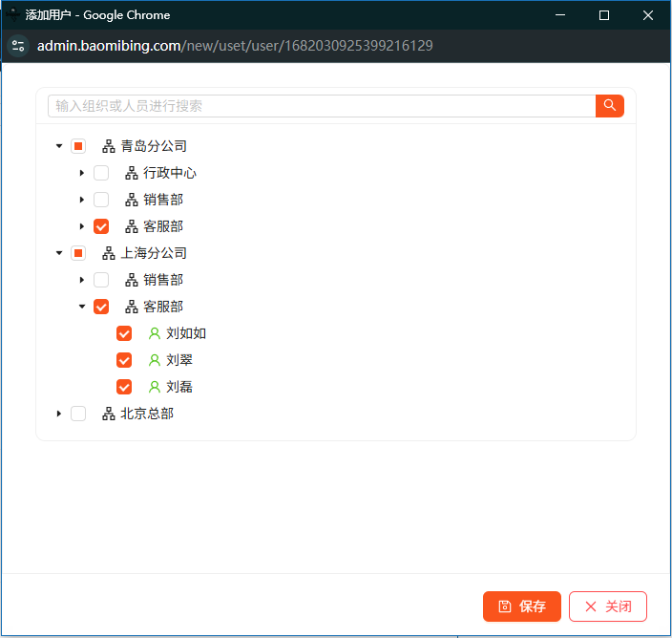Click the user icon next to 刘磊
Screen dimensions: 672x638
(x=155, y=387)
